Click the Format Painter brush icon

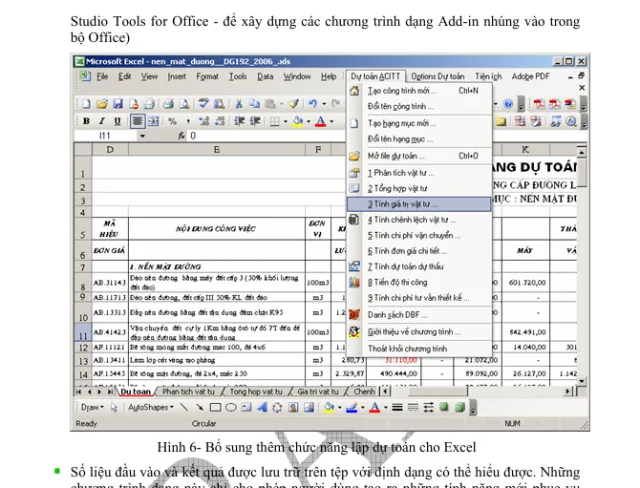click(293, 104)
